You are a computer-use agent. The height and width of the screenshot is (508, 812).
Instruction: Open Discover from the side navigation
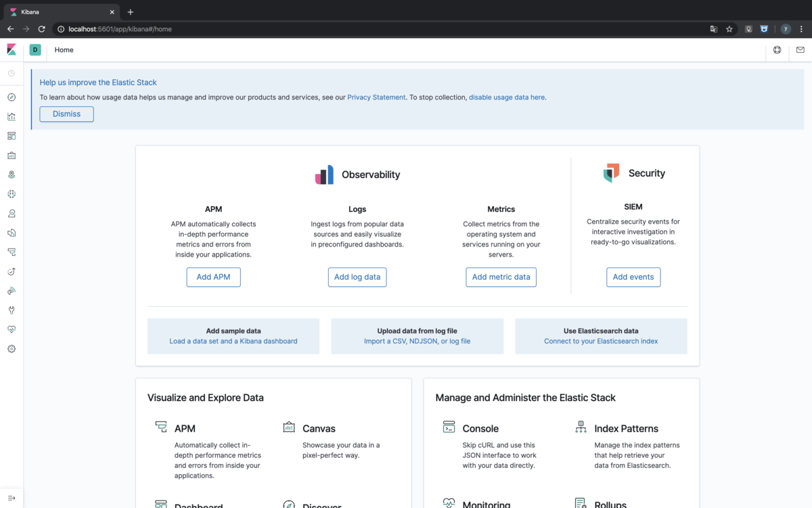(x=12, y=98)
